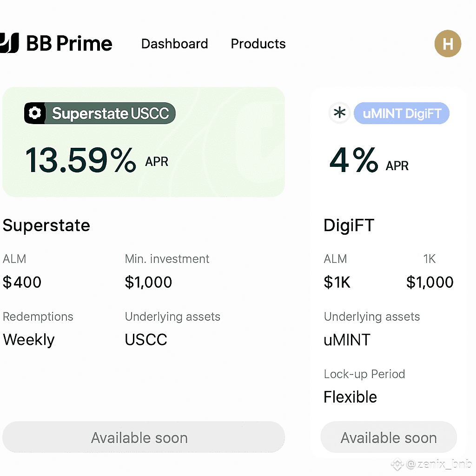Click the BB Prime logo icon
This screenshot has width=476, height=476.
click(x=9, y=43)
